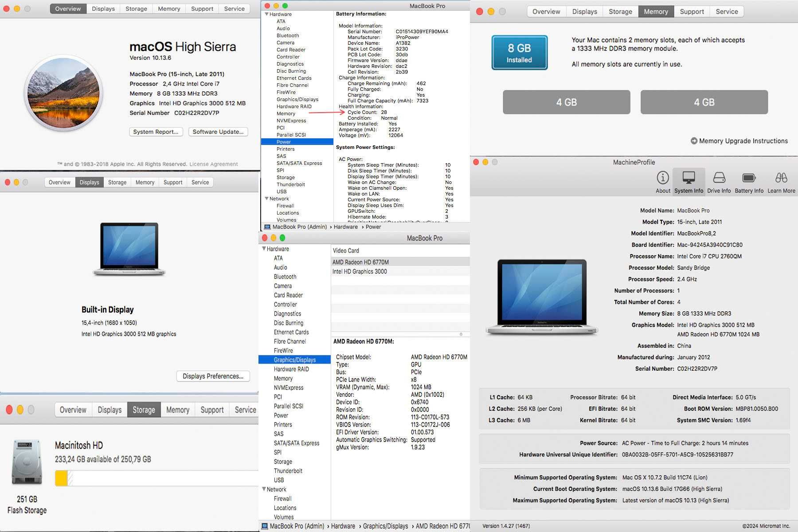The image size is (798, 532).
Task: Open Support tab in Overview window
Action: (202, 9)
